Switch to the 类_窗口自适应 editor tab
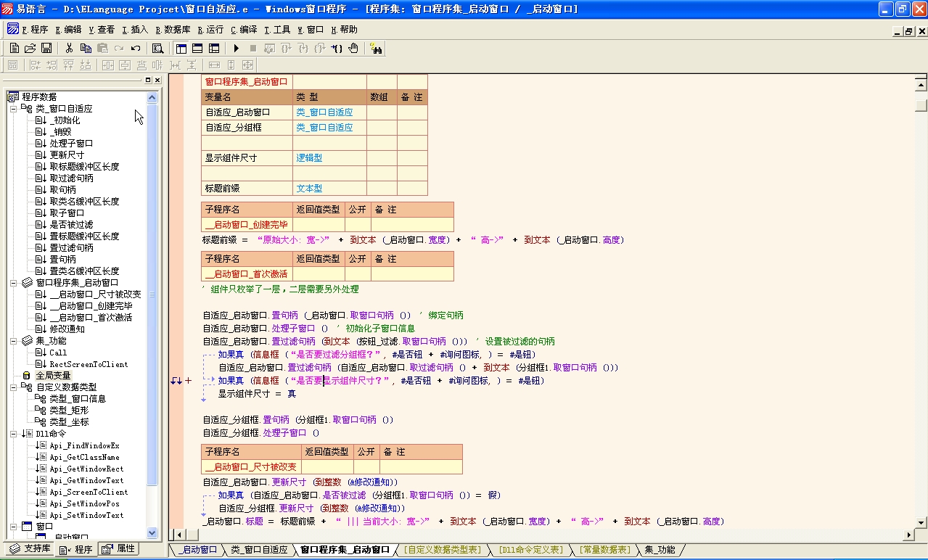 pyautogui.click(x=259, y=550)
